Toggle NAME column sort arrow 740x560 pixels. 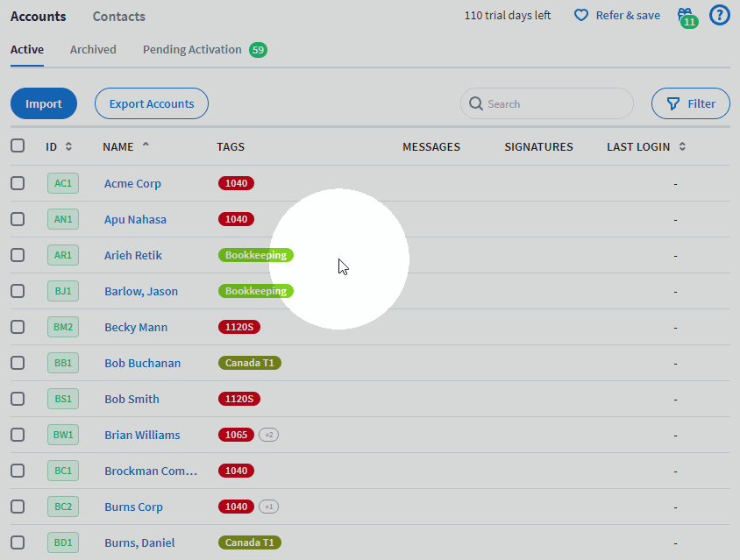tap(146, 145)
